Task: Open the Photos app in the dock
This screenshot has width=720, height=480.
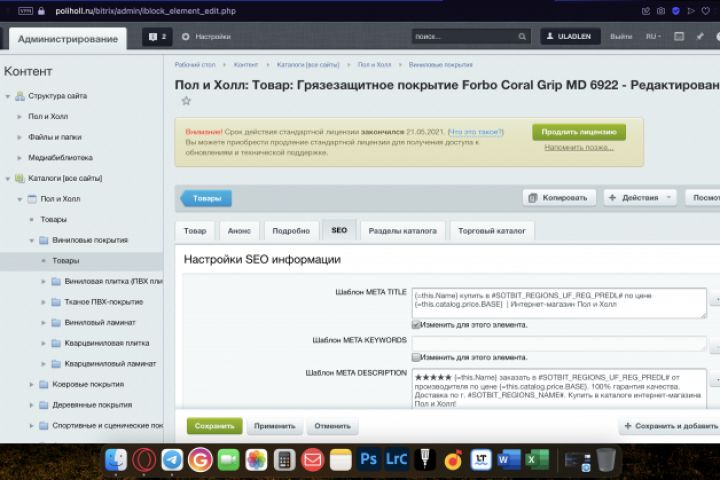Action: tap(256, 460)
